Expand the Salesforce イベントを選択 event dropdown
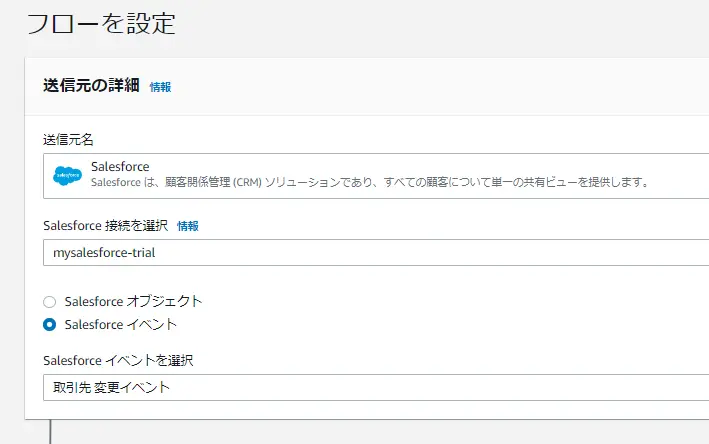The height and width of the screenshot is (444, 709). click(376, 387)
